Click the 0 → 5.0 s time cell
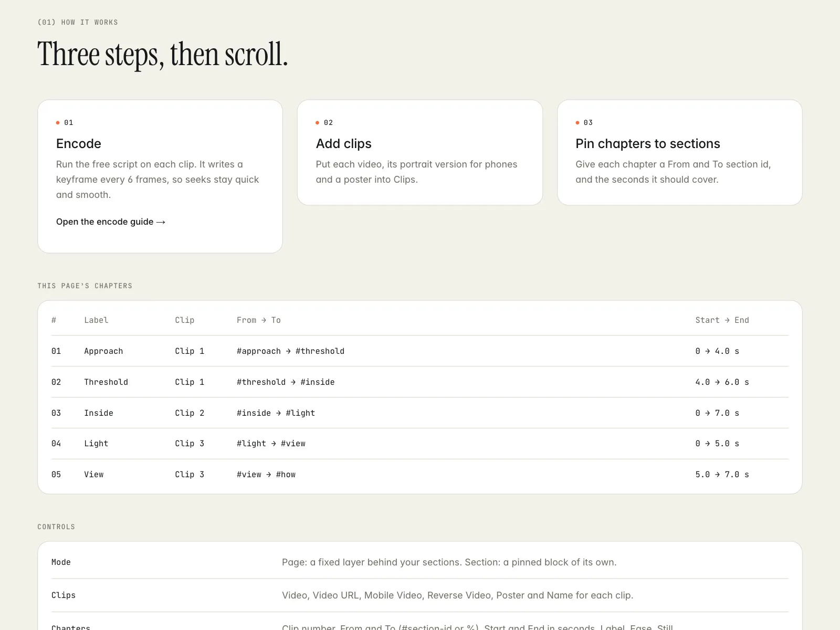The width and height of the screenshot is (840, 630). pos(717,444)
